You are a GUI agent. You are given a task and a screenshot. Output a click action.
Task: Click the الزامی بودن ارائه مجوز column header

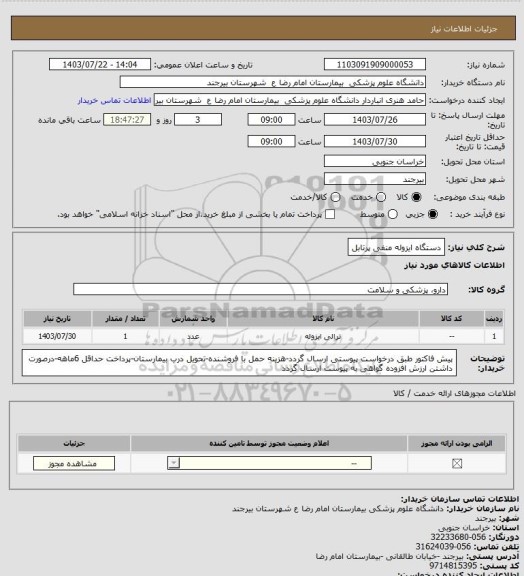(x=457, y=443)
